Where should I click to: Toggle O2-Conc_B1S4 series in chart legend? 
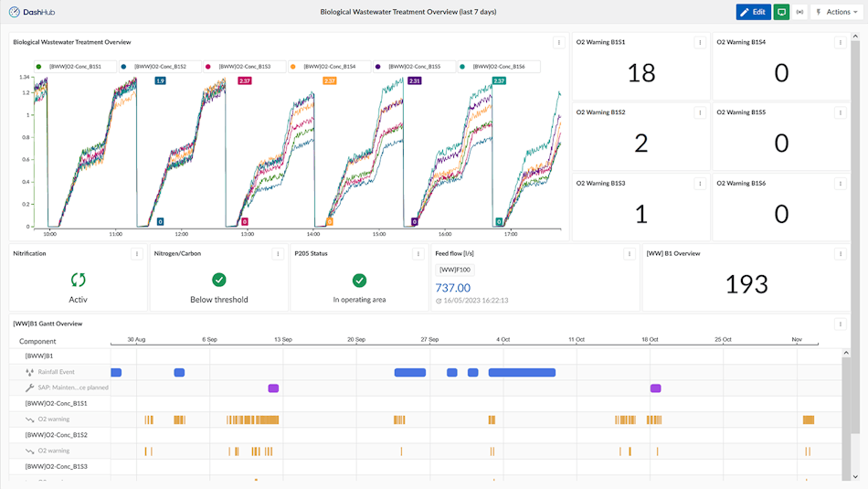coord(328,67)
